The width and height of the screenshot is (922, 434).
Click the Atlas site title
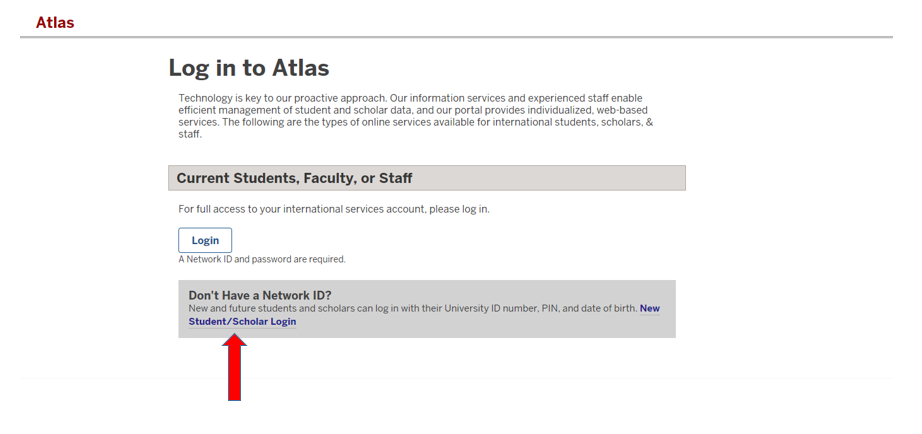(x=55, y=22)
